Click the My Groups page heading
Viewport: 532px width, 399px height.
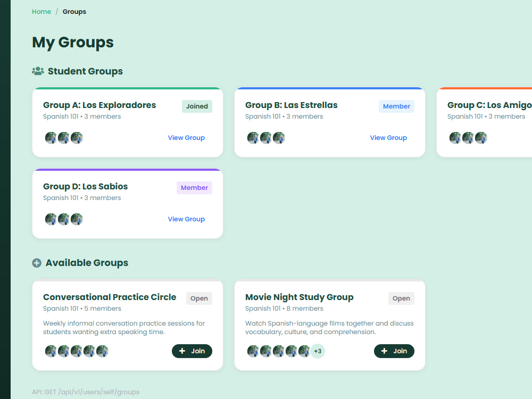click(x=73, y=43)
